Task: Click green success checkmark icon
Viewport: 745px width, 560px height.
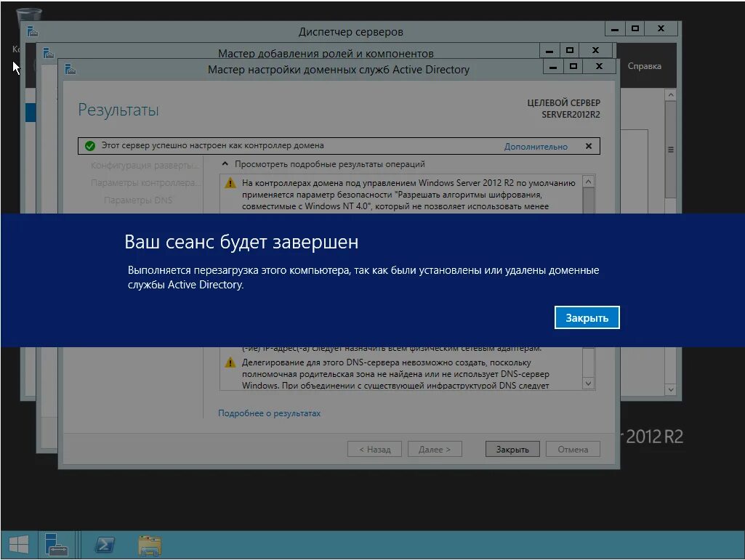Action: coord(90,146)
